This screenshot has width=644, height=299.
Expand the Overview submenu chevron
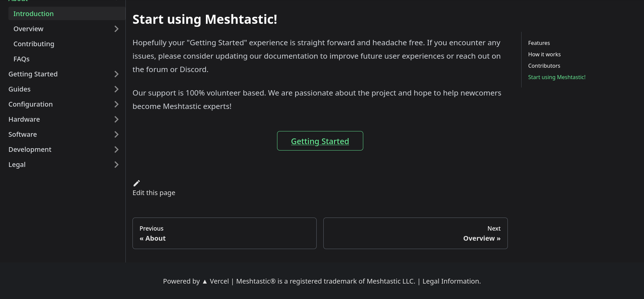point(116,29)
